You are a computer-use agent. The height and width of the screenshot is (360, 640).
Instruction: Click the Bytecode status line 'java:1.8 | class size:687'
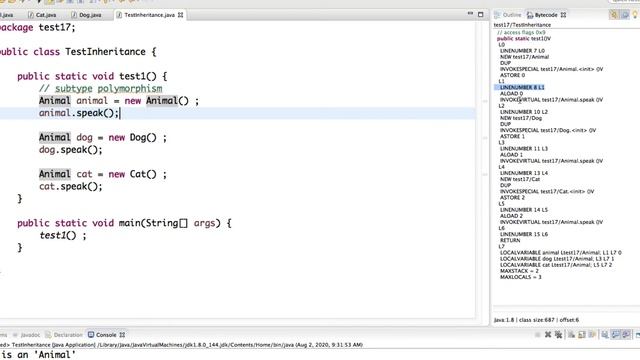tap(536, 320)
